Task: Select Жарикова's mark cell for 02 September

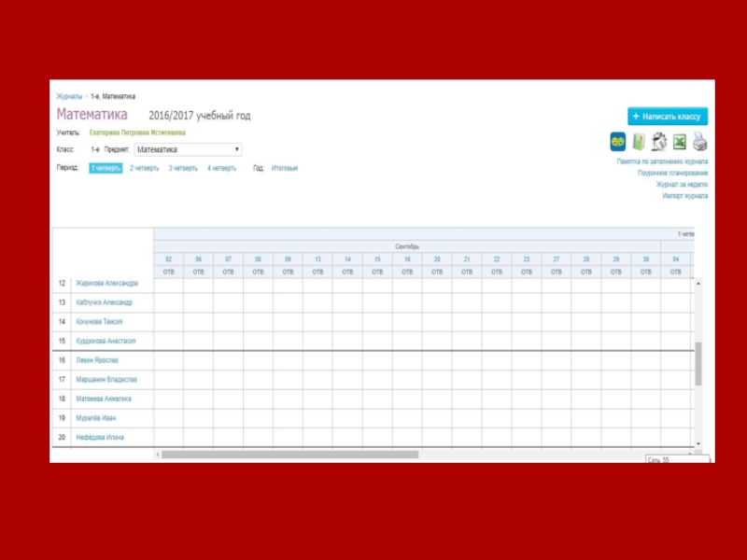Action: pyautogui.click(x=169, y=285)
